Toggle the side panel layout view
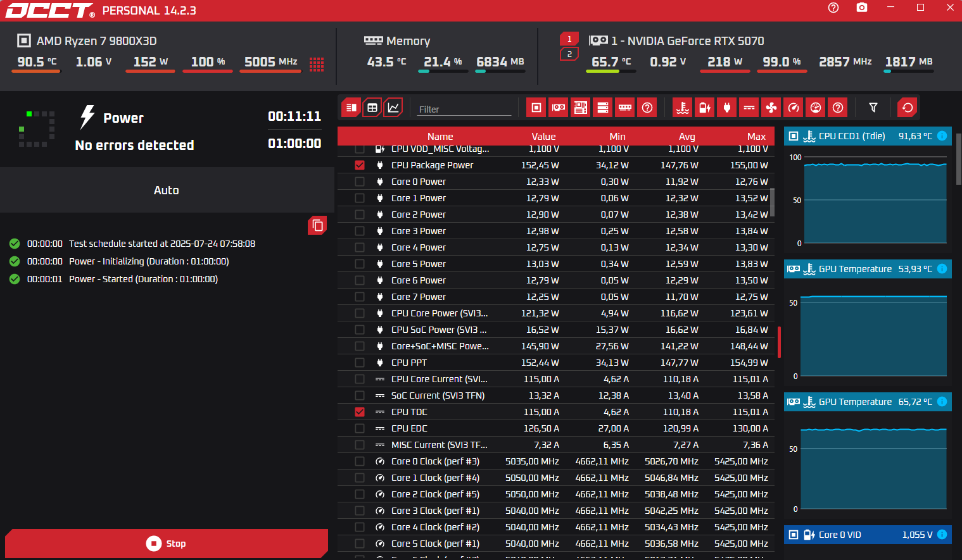The image size is (962, 560). click(351, 108)
